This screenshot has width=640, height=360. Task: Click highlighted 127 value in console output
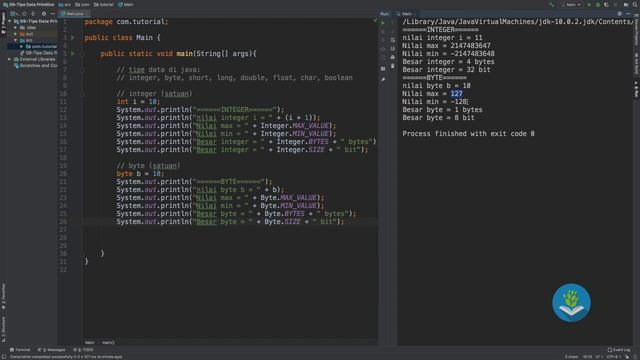[456, 94]
